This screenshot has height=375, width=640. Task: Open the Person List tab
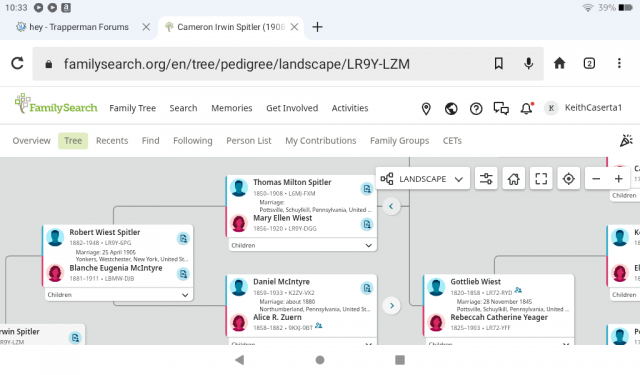point(249,141)
